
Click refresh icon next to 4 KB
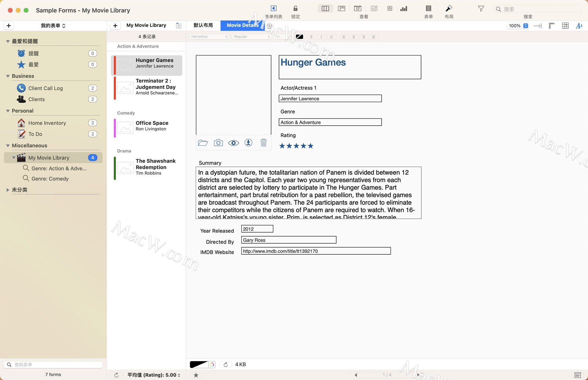pyautogui.click(x=226, y=364)
